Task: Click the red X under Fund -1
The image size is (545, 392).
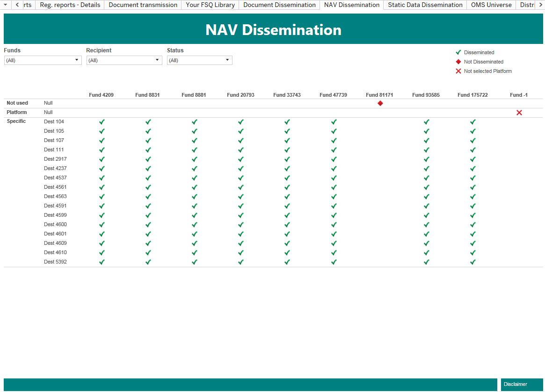Action: (x=519, y=113)
